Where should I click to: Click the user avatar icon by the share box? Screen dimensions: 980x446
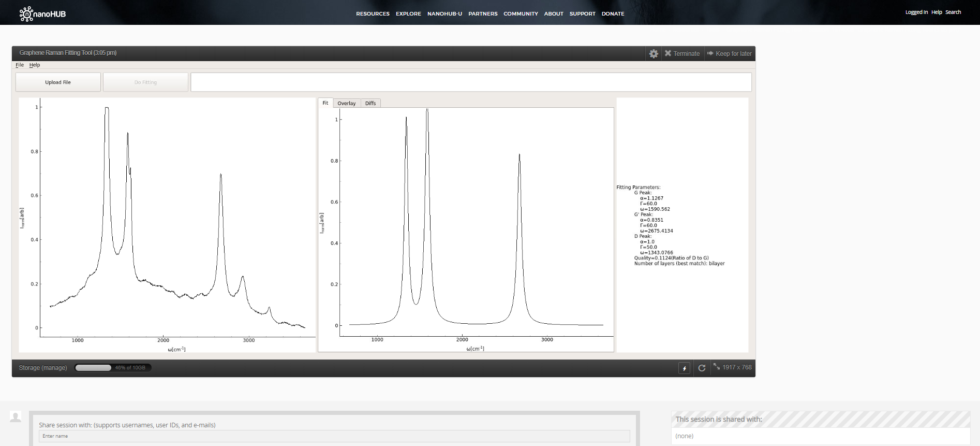(x=16, y=416)
